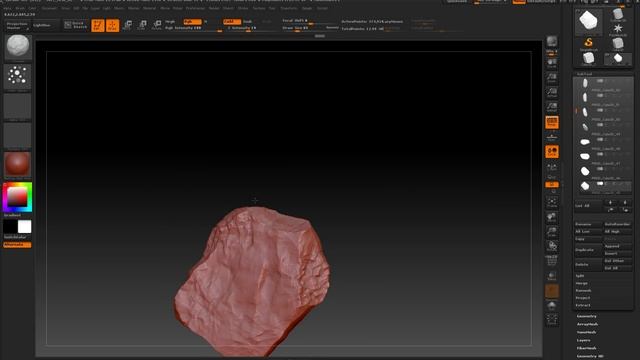Open the Preferences menu

(x=195, y=8)
